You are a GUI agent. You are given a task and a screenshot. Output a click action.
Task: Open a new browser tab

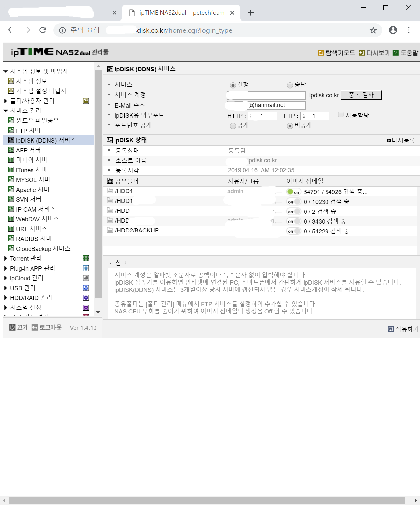pyautogui.click(x=251, y=13)
